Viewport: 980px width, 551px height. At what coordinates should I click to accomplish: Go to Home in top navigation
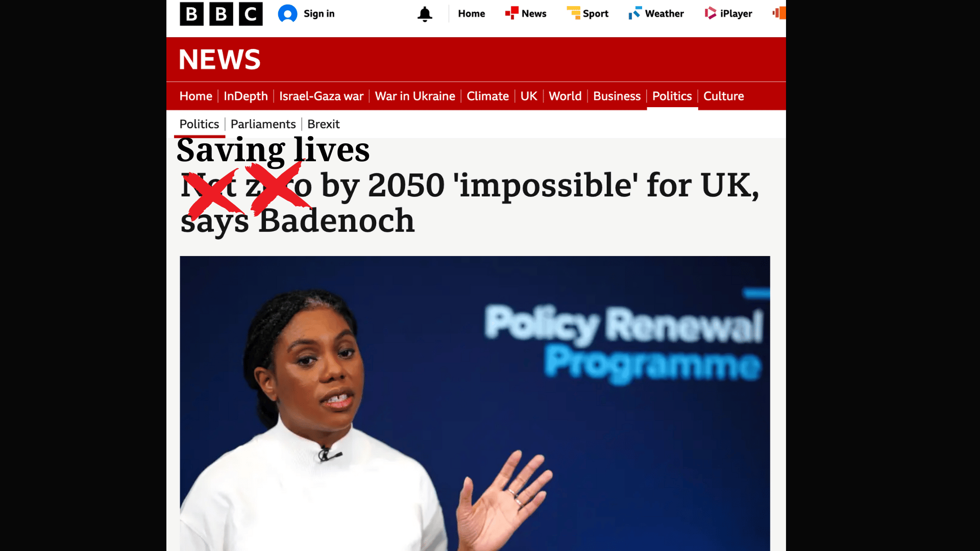tap(471, 14)
